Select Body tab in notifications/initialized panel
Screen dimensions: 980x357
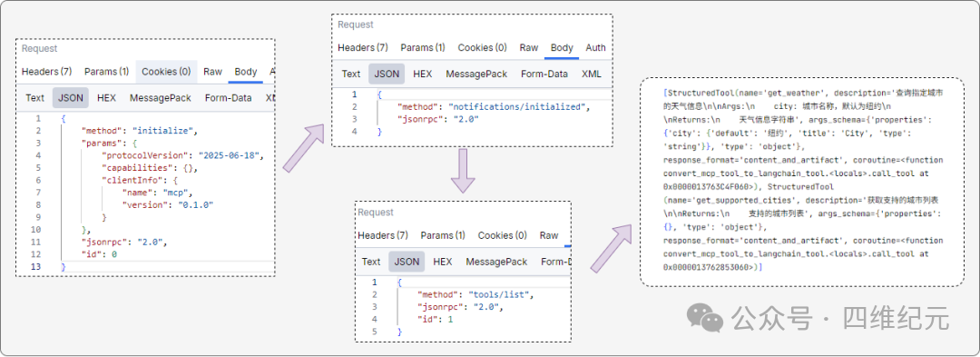click(x=562, y=47)
